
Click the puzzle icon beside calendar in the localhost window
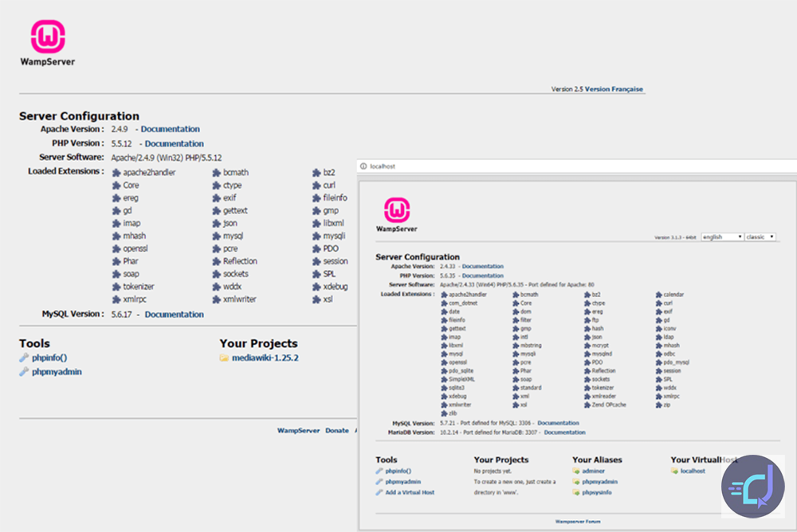click(659, 295)
